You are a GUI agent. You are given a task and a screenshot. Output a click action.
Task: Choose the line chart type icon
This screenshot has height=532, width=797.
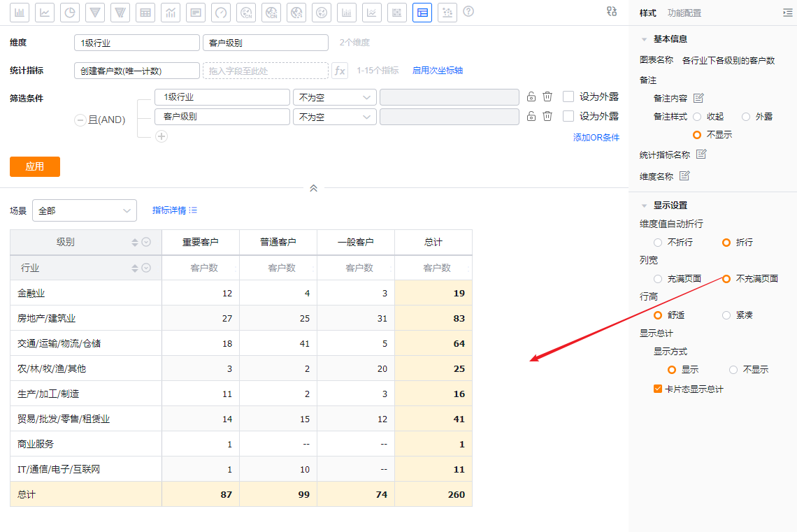(45, 12)
